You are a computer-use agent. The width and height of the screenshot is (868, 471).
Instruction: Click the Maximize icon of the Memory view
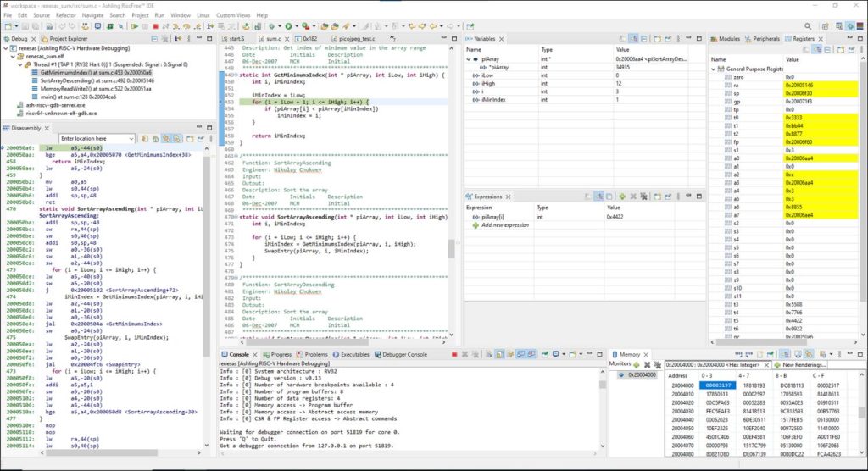click(x=860, y=354)
